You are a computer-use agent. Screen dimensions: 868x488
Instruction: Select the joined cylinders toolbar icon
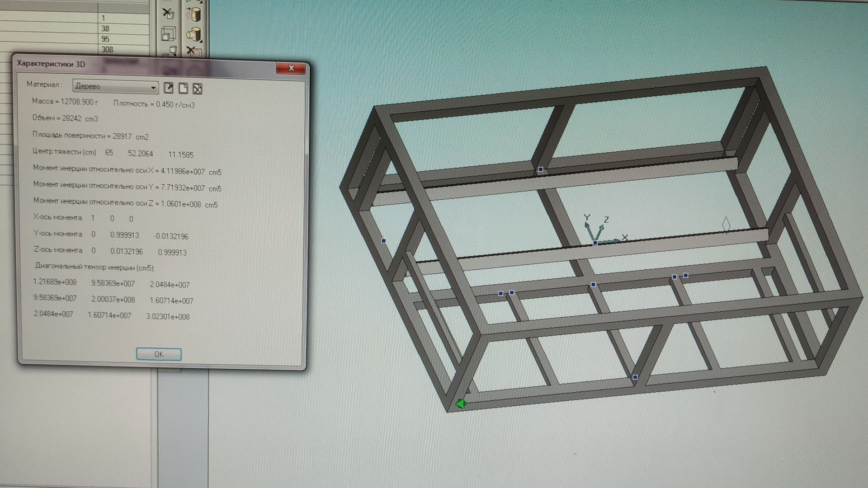(194, 34)
